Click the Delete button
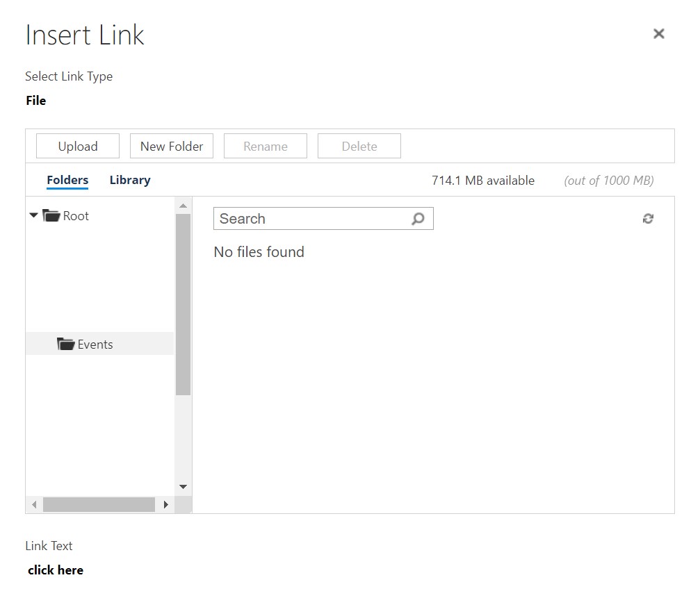 pos(359,146)
